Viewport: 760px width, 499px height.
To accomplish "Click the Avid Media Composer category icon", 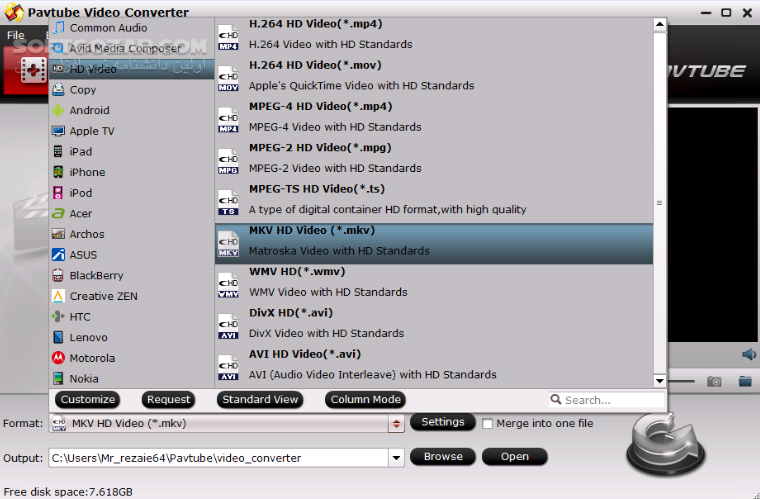I will [58, 48].
